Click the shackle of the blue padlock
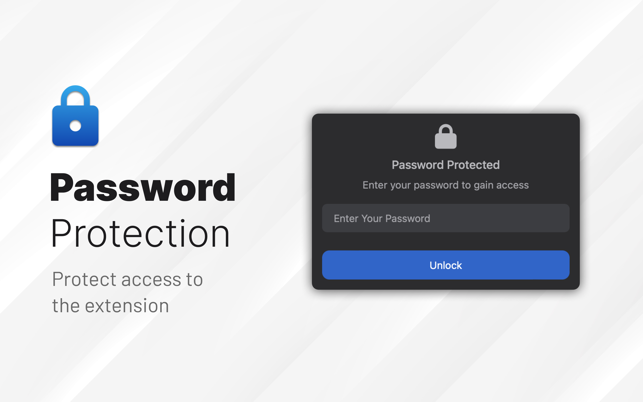 [75, 97]
